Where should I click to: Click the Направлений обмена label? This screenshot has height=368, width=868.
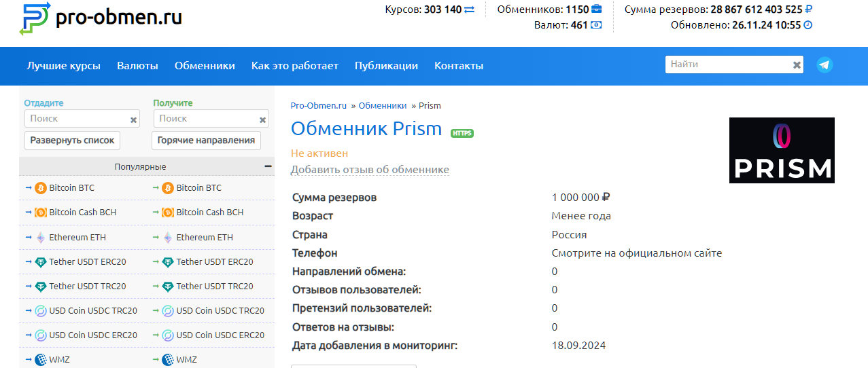[x=349, y=272]
